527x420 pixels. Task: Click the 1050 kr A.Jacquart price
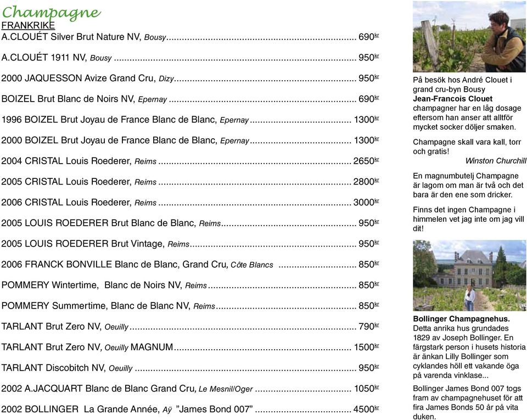click(x=366, y=388)
